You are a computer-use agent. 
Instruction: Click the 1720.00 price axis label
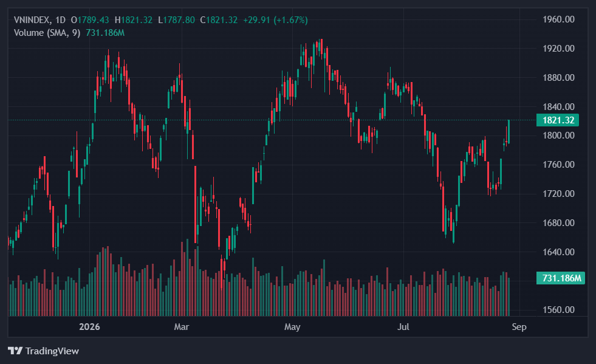558,194
